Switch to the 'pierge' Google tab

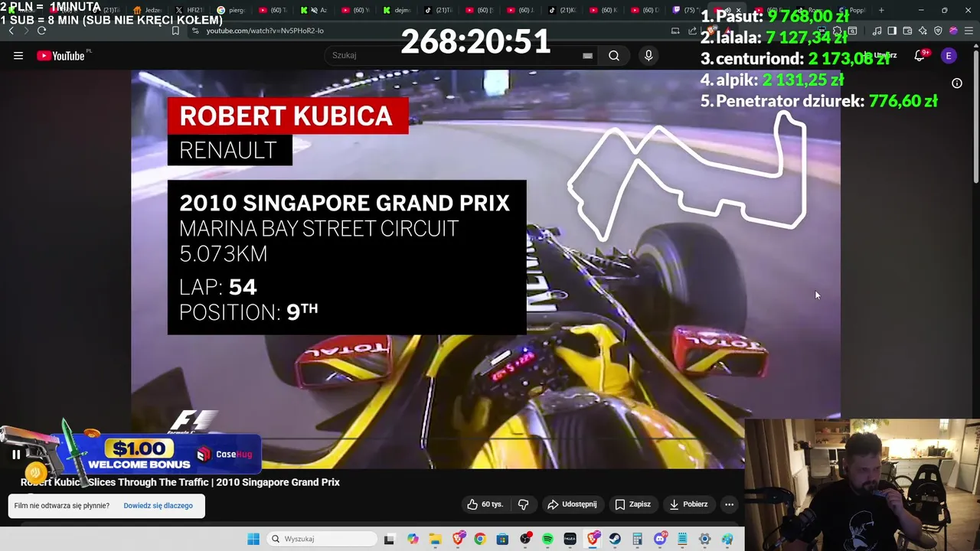(x=231, y=10)
